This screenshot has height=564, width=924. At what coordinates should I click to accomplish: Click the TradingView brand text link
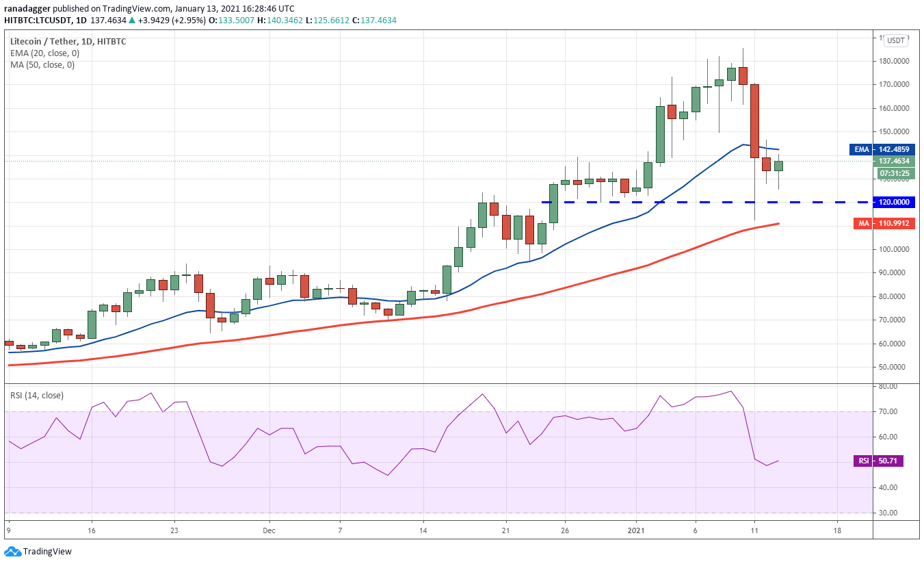click(47, 551)
